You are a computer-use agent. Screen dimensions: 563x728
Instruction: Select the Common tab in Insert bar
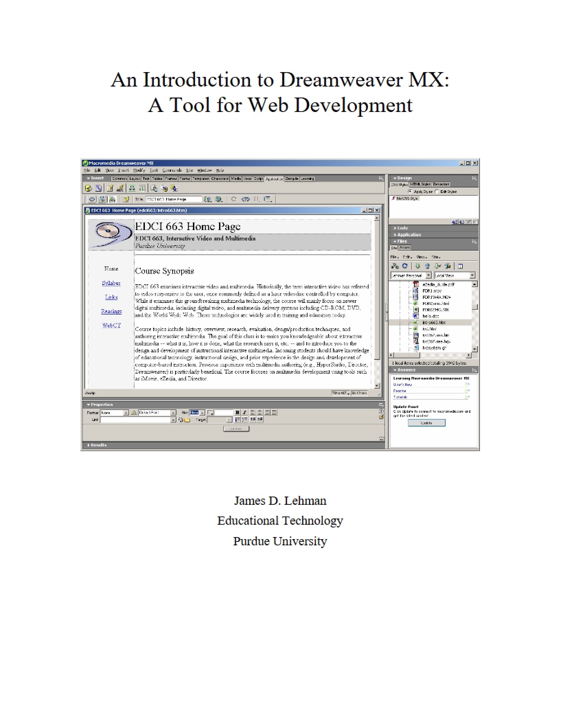coord(119,179)
